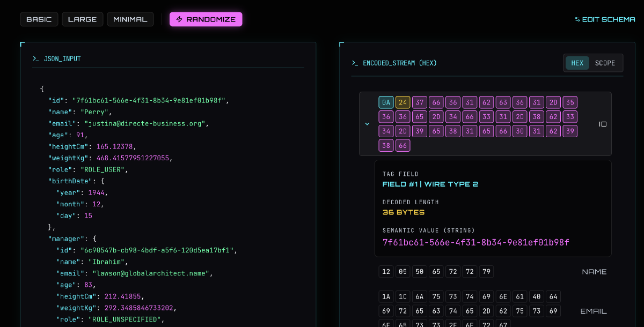Click the pink semantic value UUID string

(x=476, y=242)
